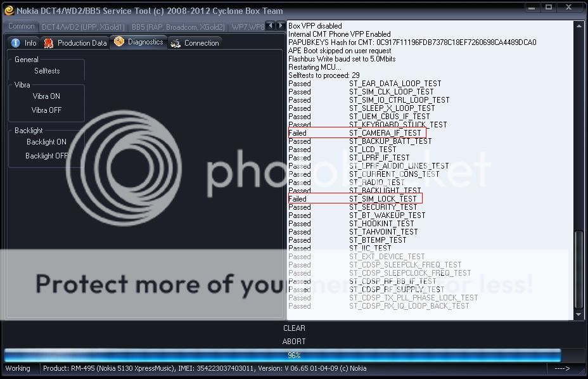
Task: Click the ST_CDSP_SLEEPCLK_FREQ_TEST row
Action: point(374,266)
